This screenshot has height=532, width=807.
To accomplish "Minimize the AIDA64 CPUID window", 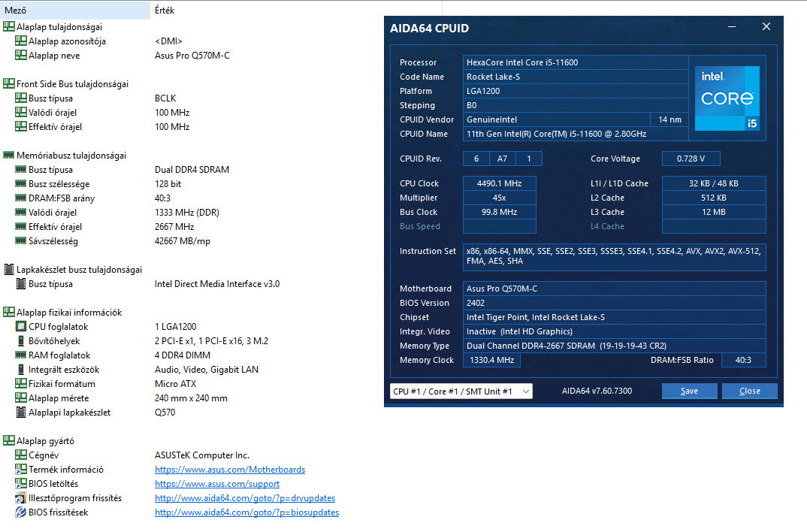I will (731, 27).
